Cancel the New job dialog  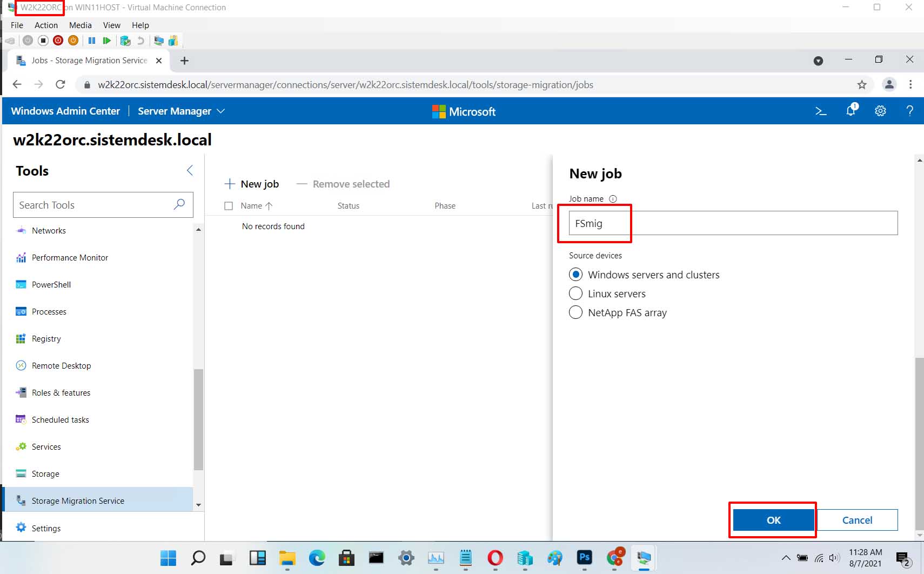pos(858,520)
